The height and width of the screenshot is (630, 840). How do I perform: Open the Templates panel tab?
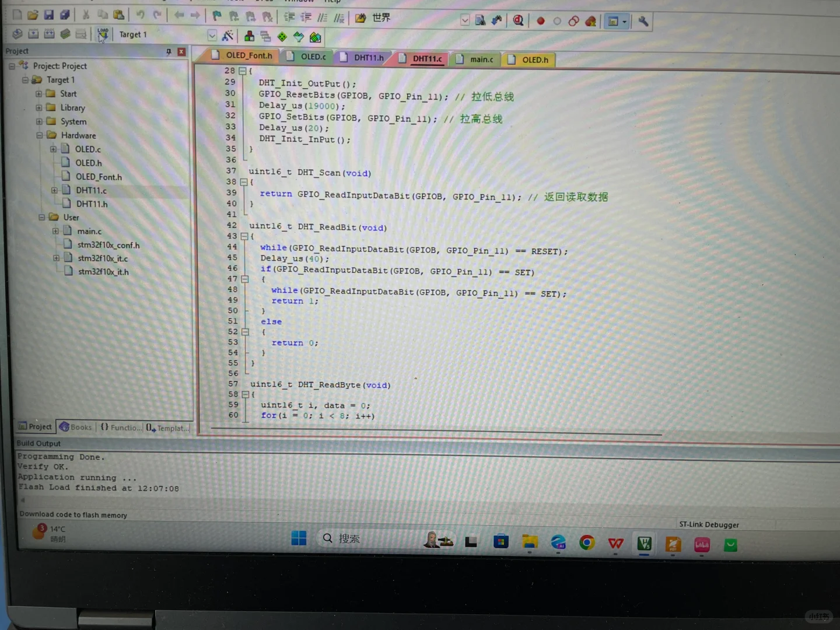[168, 428]
